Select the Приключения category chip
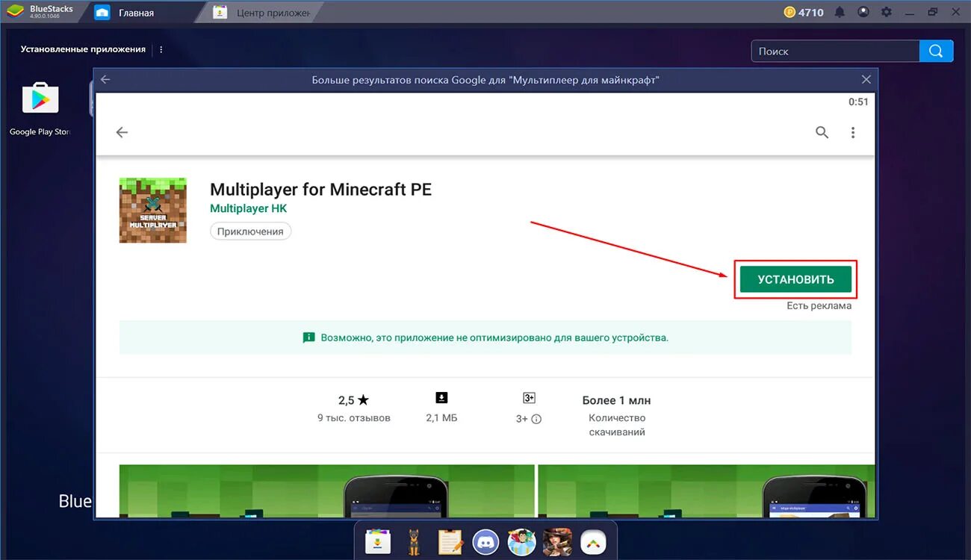Screen dimensions: 971x560 (250, 231)
